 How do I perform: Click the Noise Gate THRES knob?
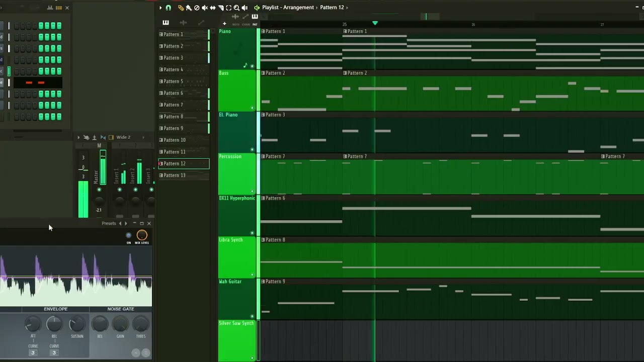click(141, 324)
